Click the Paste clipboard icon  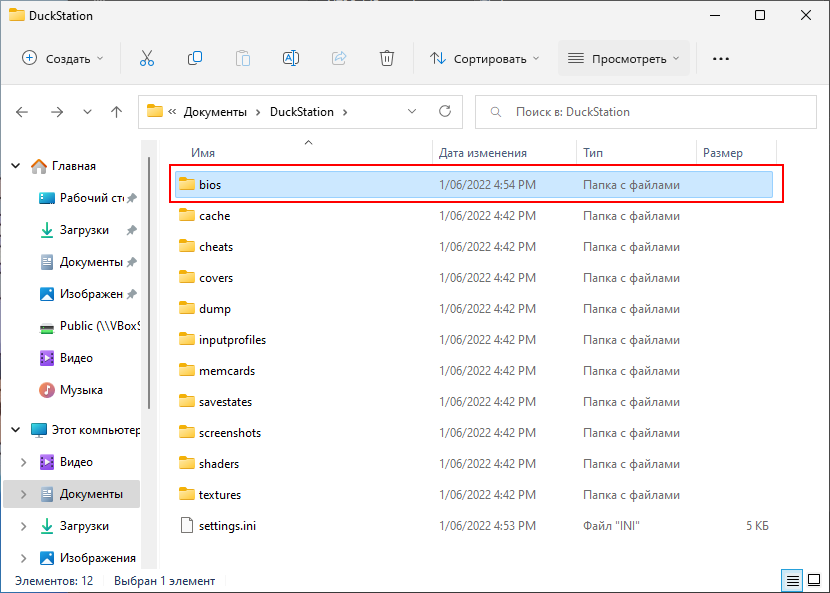click(243, 58)
